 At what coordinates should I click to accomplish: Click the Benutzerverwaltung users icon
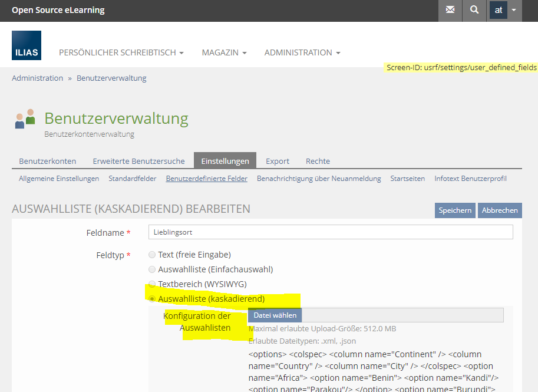click(x=25, y=119)
